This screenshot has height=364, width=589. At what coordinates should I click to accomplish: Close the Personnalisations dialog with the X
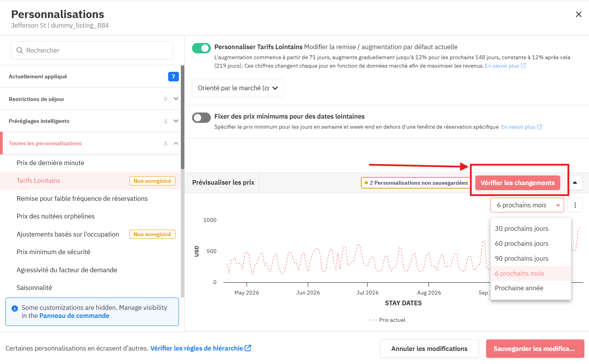tap(578, 15)
